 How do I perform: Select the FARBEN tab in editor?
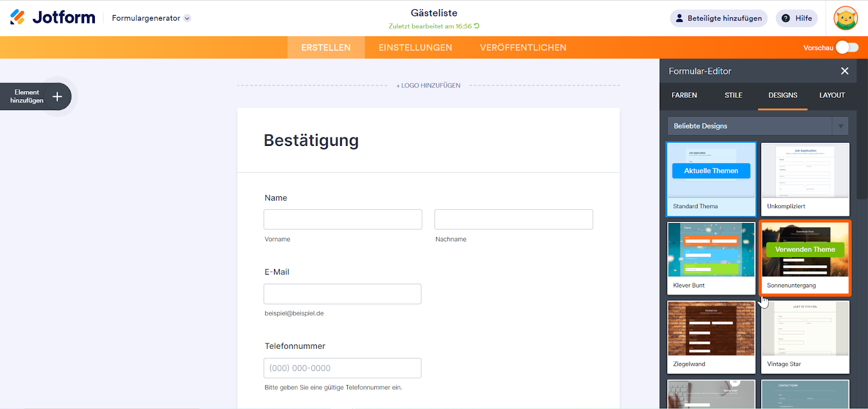pyautogui.click(x=684, y=95)
